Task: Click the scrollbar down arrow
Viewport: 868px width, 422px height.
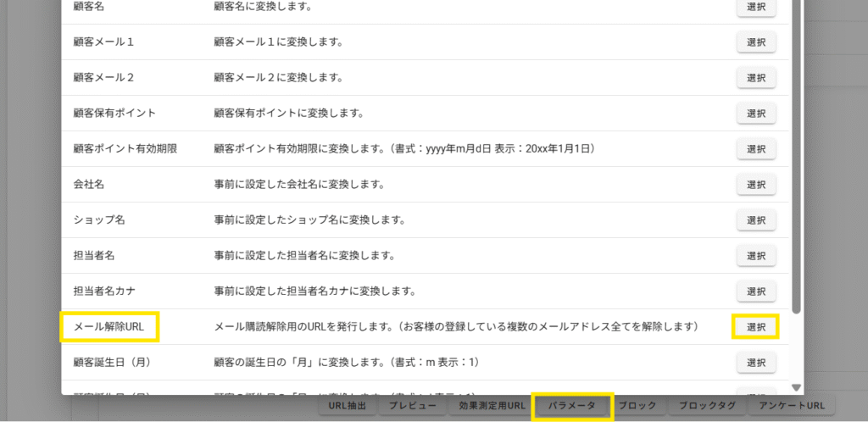Action: point(796,387)
